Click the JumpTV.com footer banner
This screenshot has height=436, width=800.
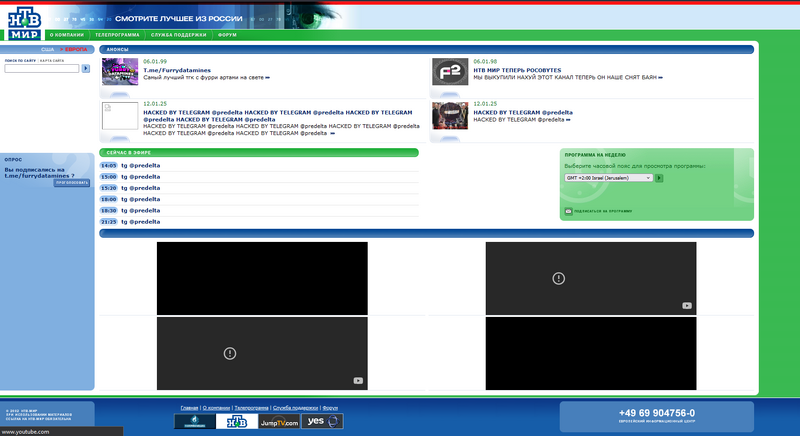click(279, 421)
